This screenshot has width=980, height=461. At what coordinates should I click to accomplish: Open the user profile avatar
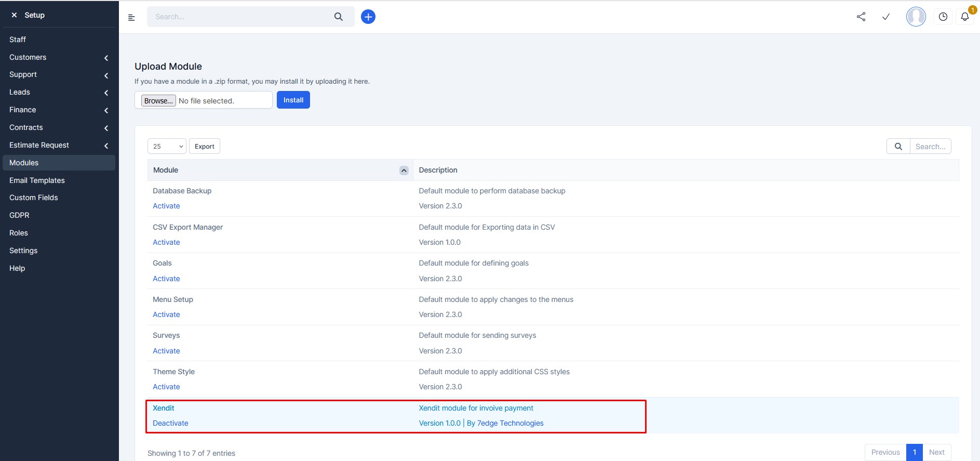(x=916, y=17)
